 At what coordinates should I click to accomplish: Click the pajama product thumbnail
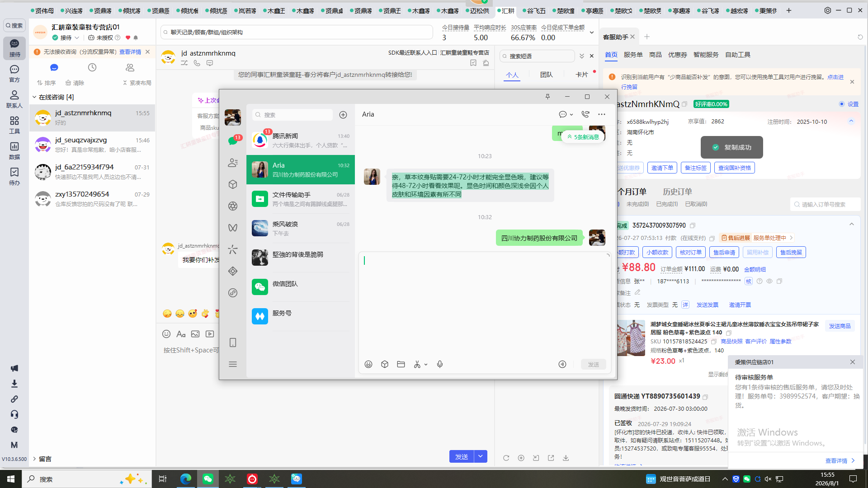coord(632,338)
